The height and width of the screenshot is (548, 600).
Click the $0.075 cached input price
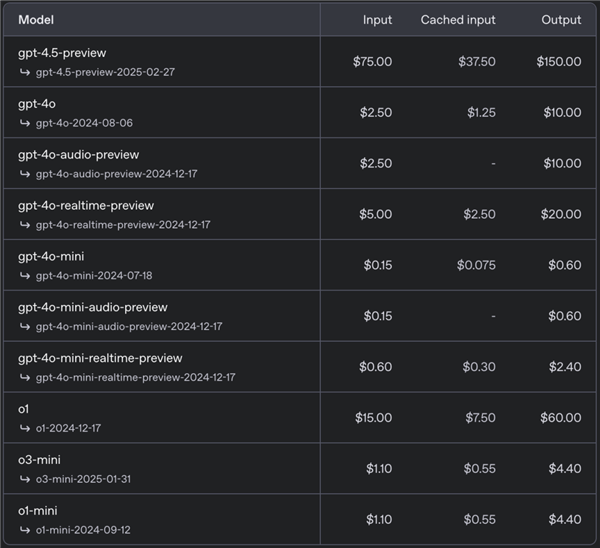pyautogui.click(x=476, y=265)
